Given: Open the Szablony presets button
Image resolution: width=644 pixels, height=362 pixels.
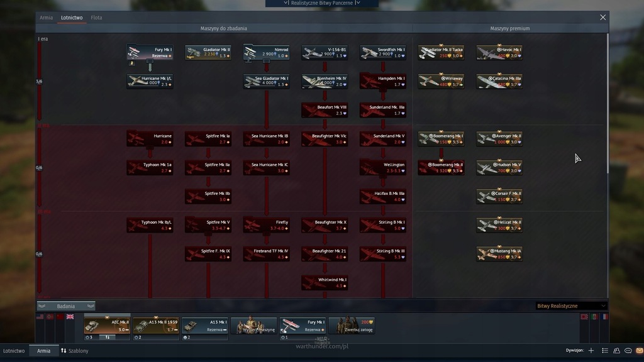Looking at the screenshot, I should 75,351.
